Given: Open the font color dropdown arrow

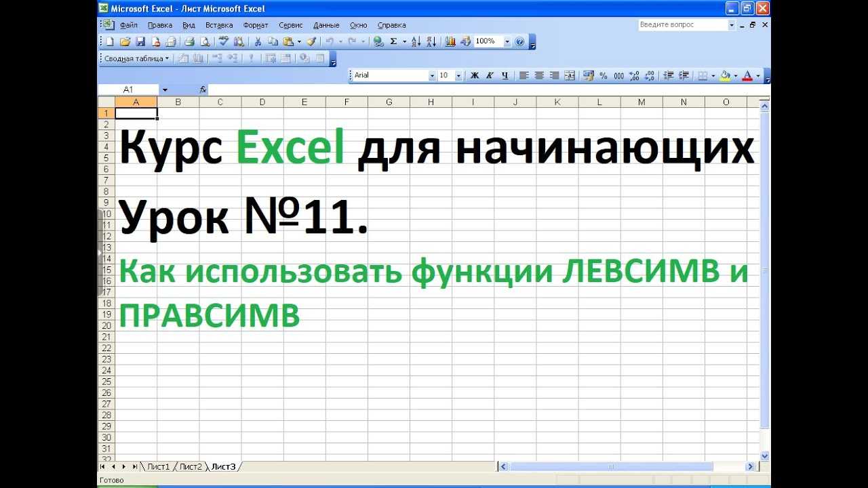Looking at the screenshot, I should pyautogui.click(x=758, y=76).
